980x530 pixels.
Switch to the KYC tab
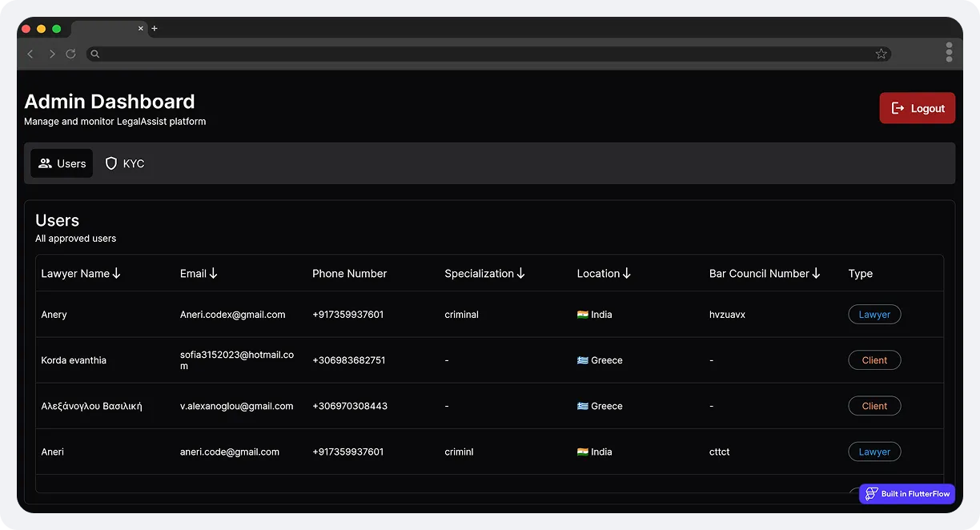point(125,163)
